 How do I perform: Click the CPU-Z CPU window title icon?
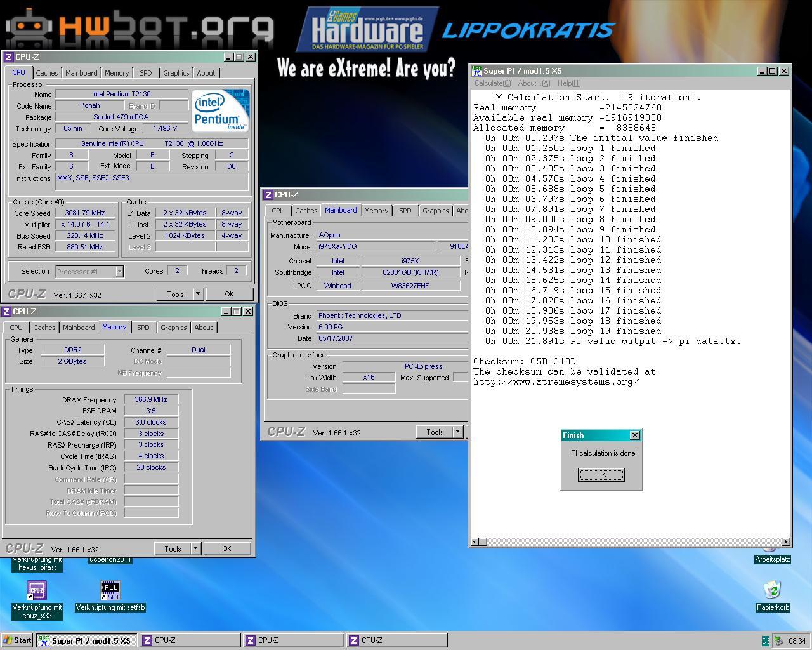pos(9,57)
